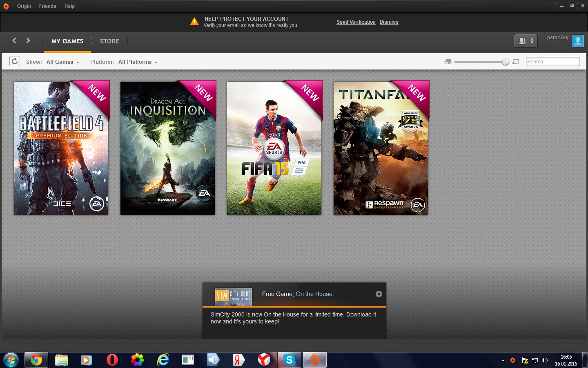This screenshot has width=588, height=368.
Task: Close the Free Game notification popup
Action: 379,294
